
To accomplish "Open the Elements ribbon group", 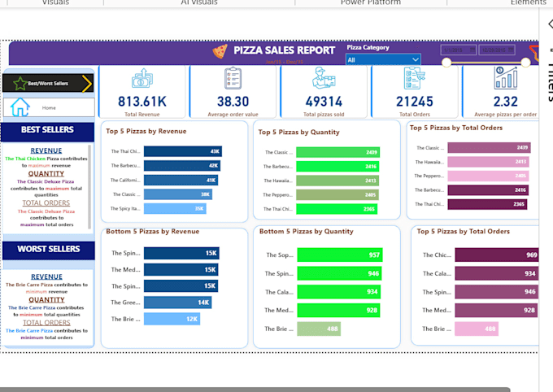I will point(529,2).
